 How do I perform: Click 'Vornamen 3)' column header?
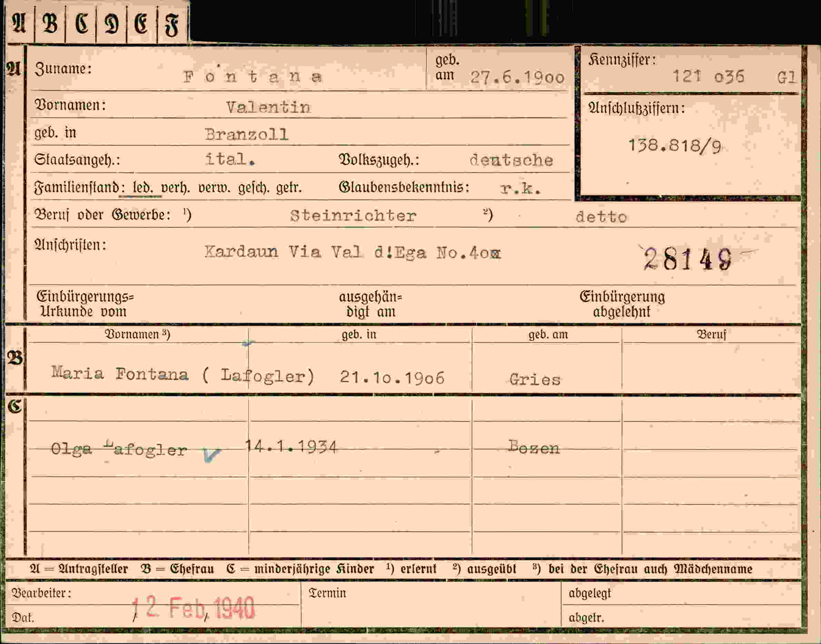tap(137, 334)
